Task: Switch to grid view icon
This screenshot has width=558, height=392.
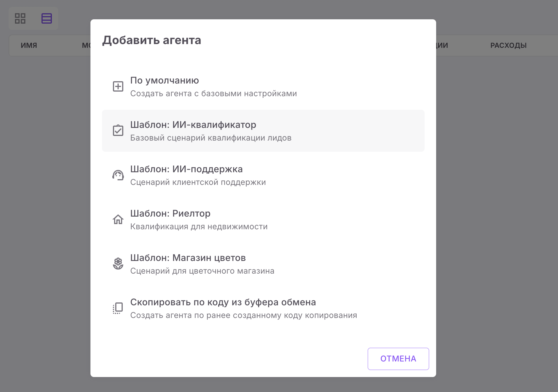Action: click(20, 18)
